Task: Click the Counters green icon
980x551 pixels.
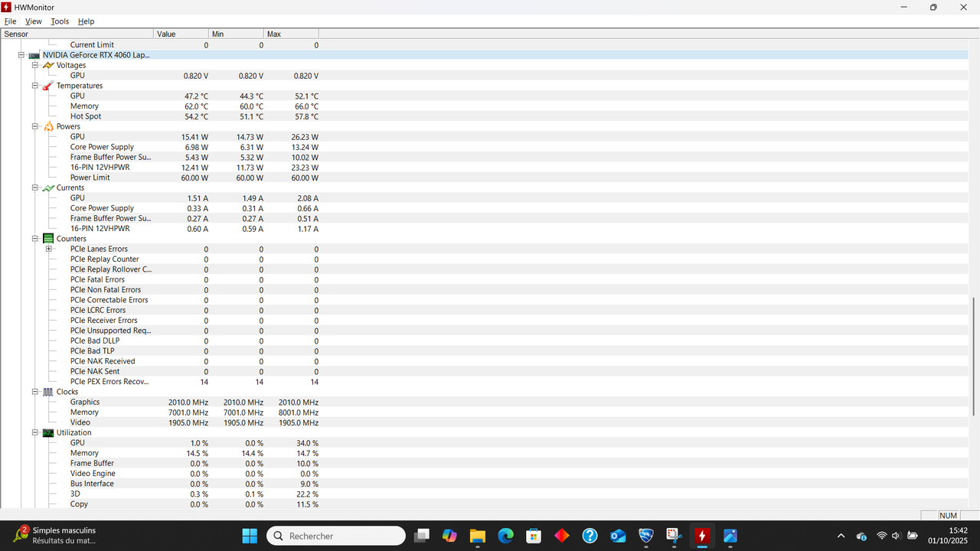Action: [48, 239]
